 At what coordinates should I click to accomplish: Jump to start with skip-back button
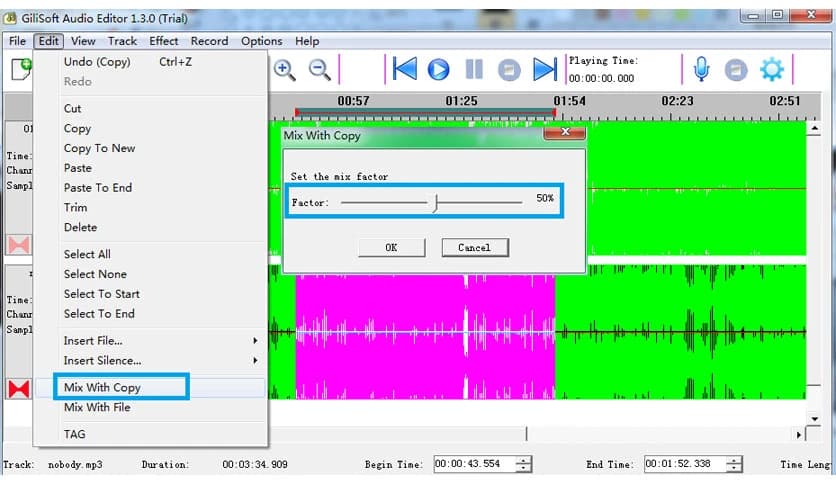[405, 69]
